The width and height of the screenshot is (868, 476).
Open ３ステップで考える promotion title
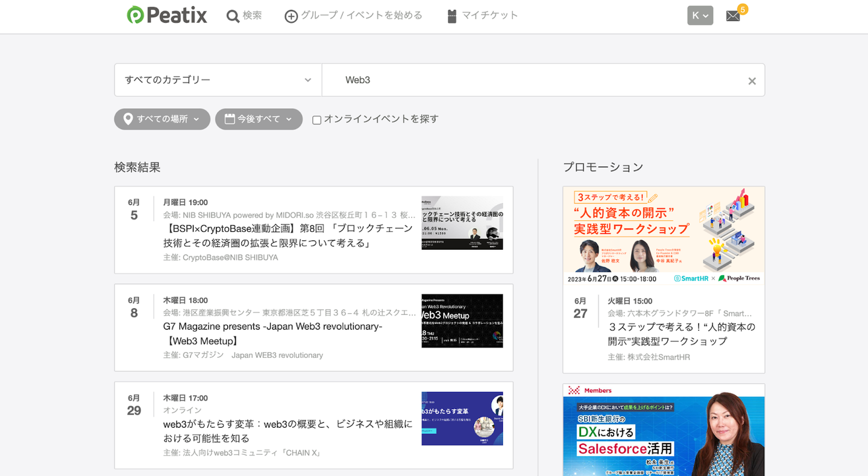(681, 334)
